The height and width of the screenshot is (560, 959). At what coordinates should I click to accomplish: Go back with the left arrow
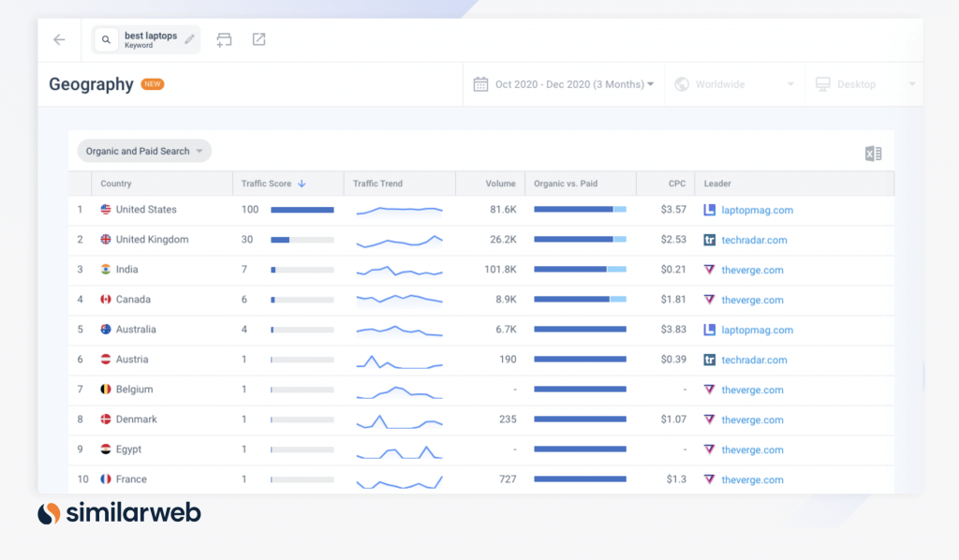(59, 39)
